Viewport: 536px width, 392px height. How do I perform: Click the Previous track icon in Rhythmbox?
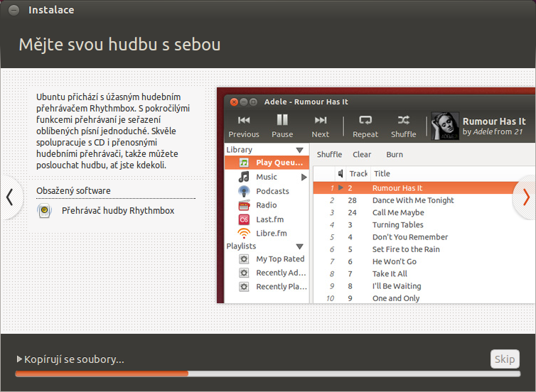[x=244, y=120]
